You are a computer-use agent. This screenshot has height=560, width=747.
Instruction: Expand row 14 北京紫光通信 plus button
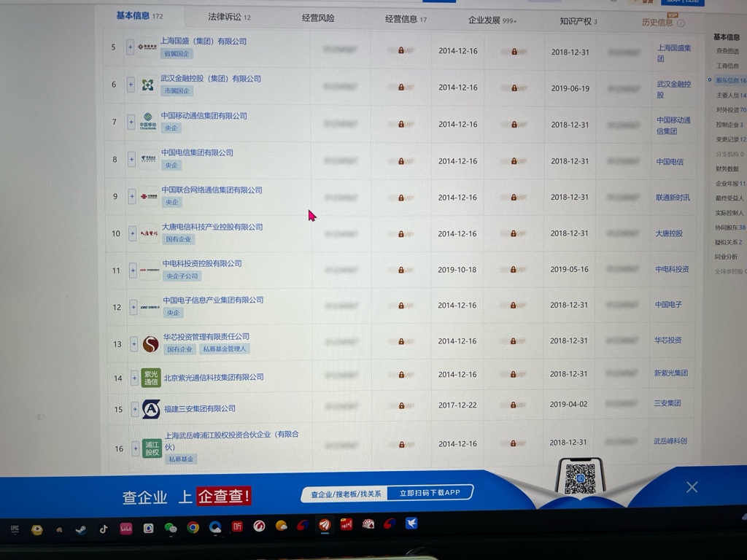(134, 378)
